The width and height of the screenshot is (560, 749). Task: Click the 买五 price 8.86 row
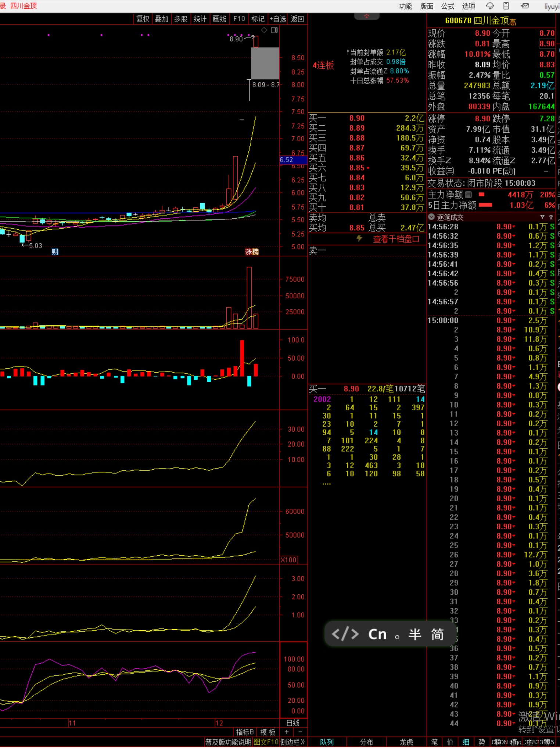(367, 158)
